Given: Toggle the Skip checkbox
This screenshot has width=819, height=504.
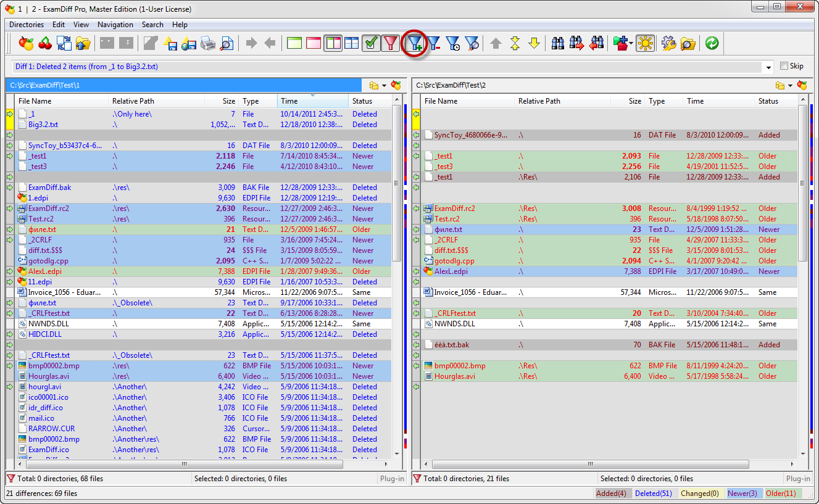Looking at the screenshot, I should pyautogui.click(x=784, y=66).
